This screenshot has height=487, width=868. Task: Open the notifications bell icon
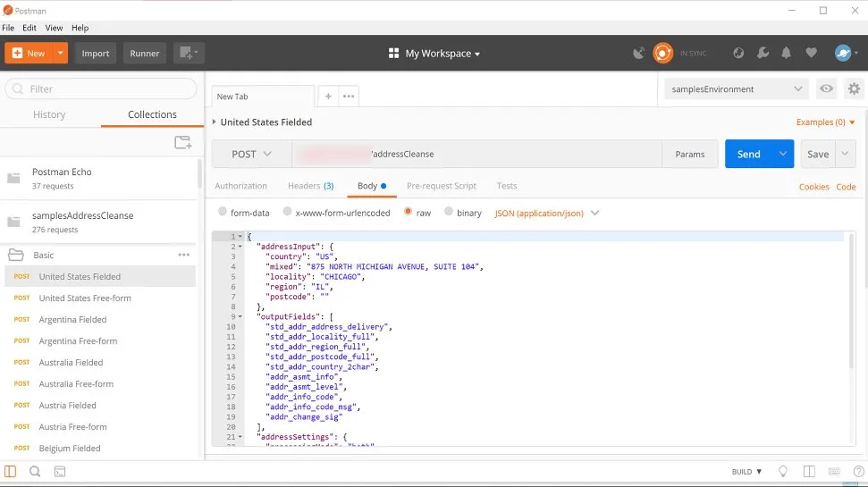click(x=787, y=54)
